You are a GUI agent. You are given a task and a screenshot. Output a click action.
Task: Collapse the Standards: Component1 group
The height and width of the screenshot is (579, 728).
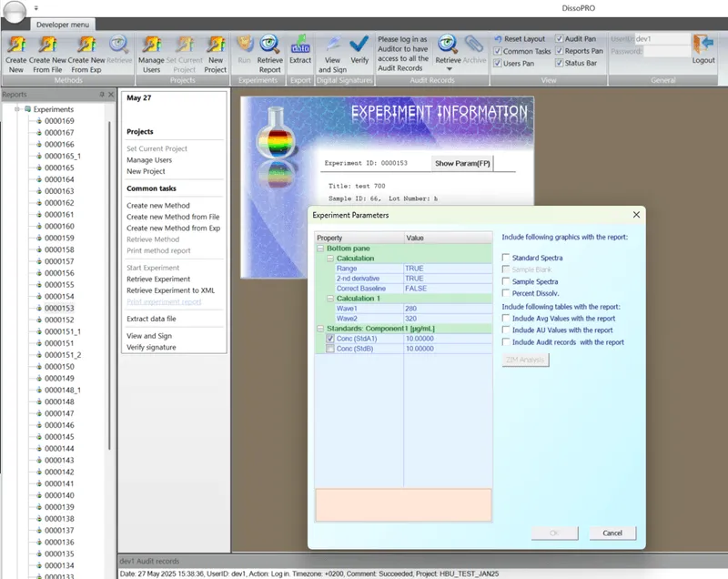(320, 329)
